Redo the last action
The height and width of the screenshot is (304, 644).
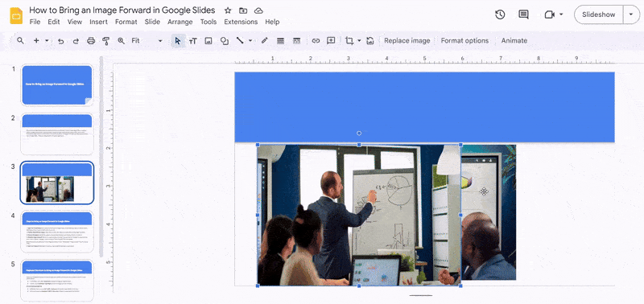76,41
